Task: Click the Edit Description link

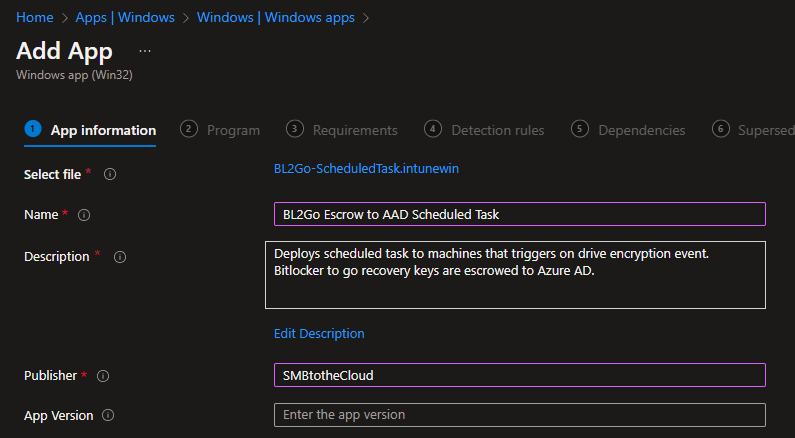Action: pos(319,333)
